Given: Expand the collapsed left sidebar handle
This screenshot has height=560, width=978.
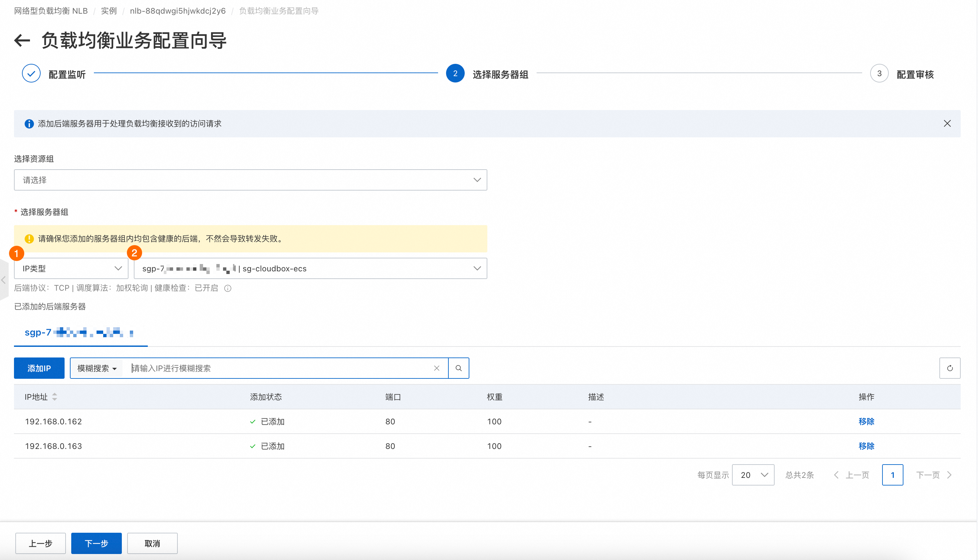Looking at the screenshot, I should (3, 280).
